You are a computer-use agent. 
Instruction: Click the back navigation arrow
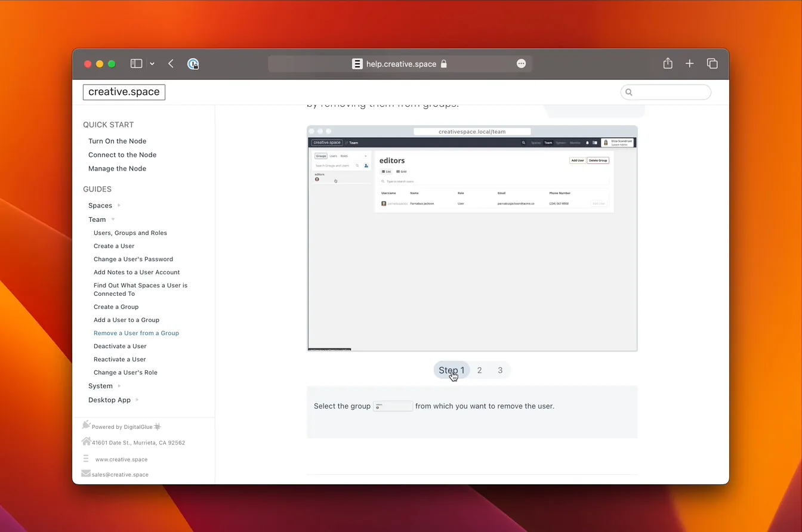coord(171,64)
